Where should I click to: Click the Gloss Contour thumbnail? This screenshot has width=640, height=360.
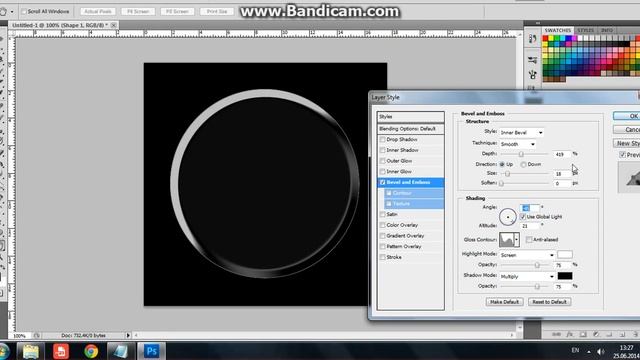(507, 240)
